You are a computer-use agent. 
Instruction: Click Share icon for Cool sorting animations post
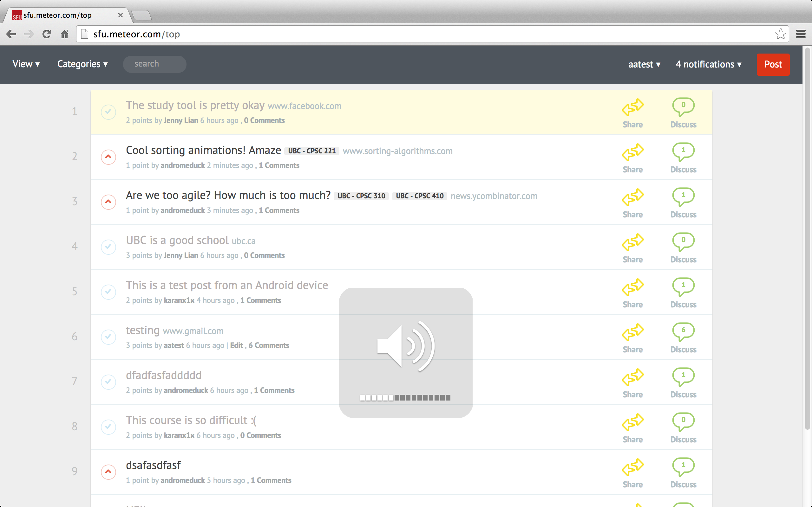(x=632, y=152)
